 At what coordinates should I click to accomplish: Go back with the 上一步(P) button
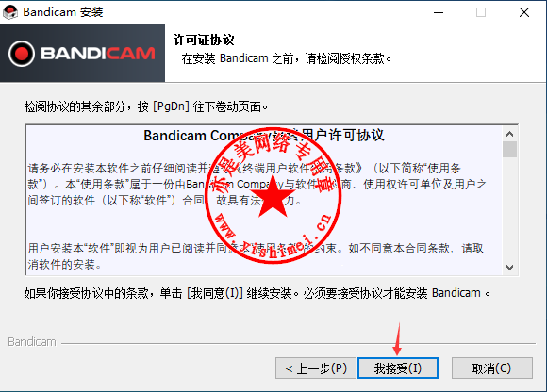pos(316,367)
